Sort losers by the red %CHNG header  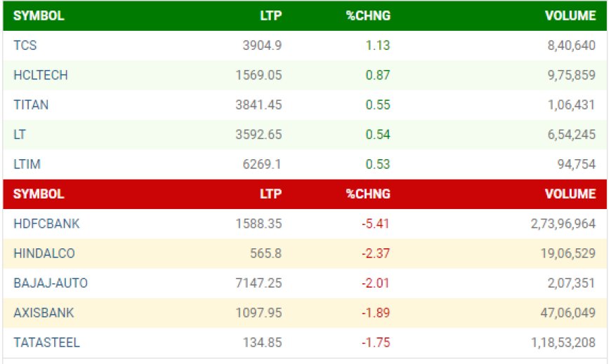(x=368, y=194)
